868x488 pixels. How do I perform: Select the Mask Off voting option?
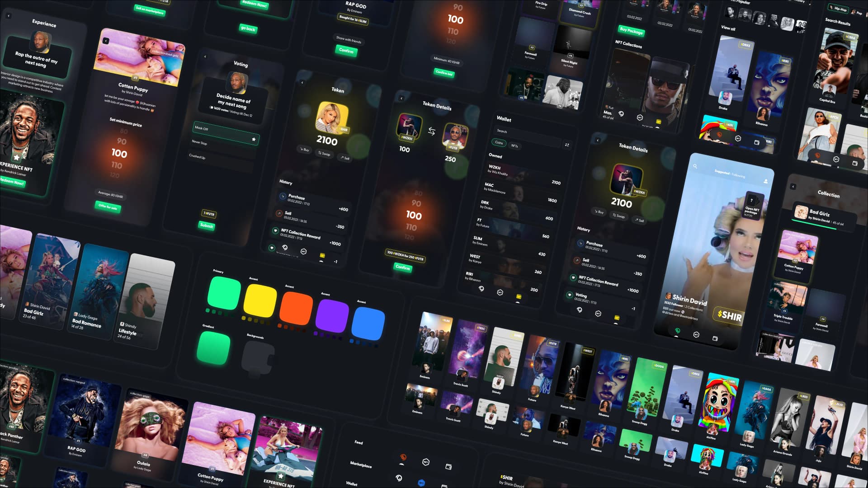(226, 133)
